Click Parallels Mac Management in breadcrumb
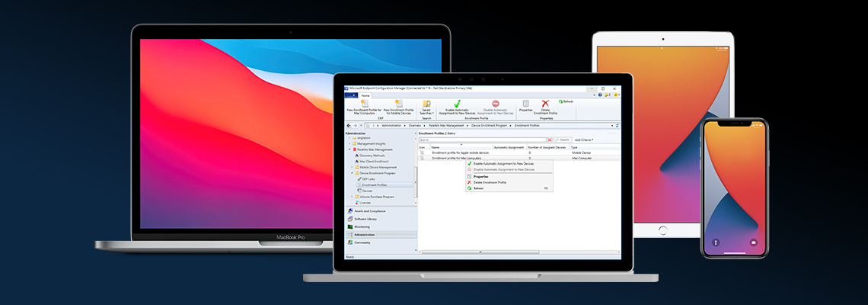 click(447, 125)
